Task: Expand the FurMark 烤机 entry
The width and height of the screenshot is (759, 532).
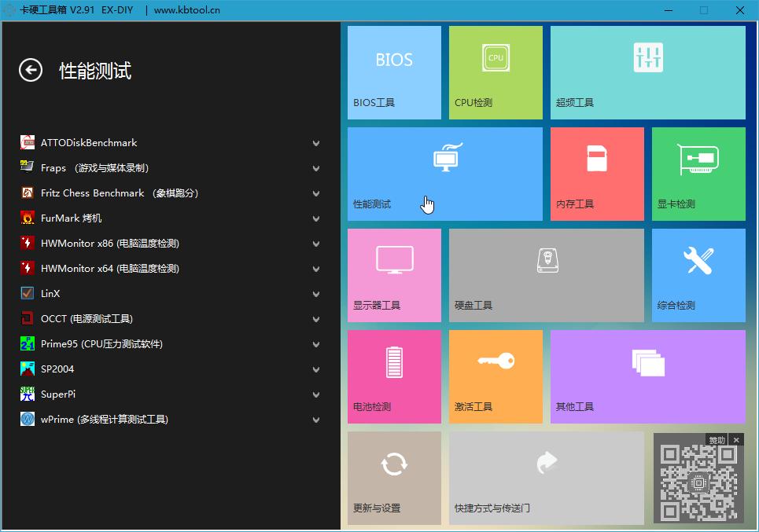Action: tap(315, 218)
